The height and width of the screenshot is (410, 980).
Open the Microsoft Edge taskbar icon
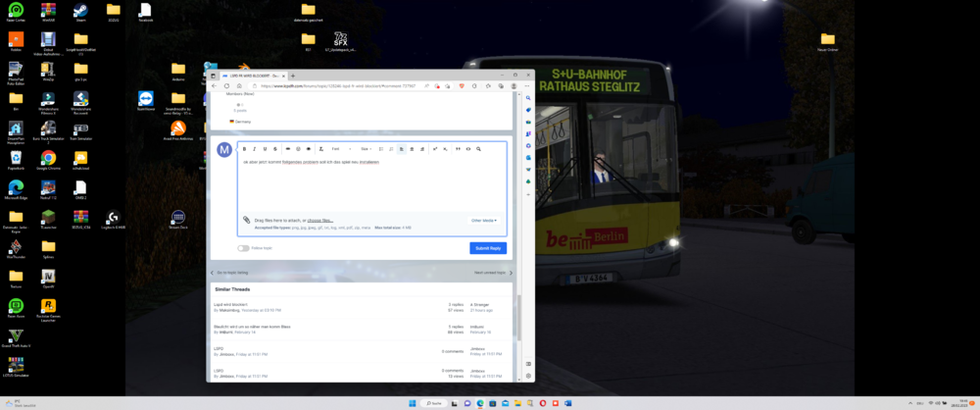480,403
